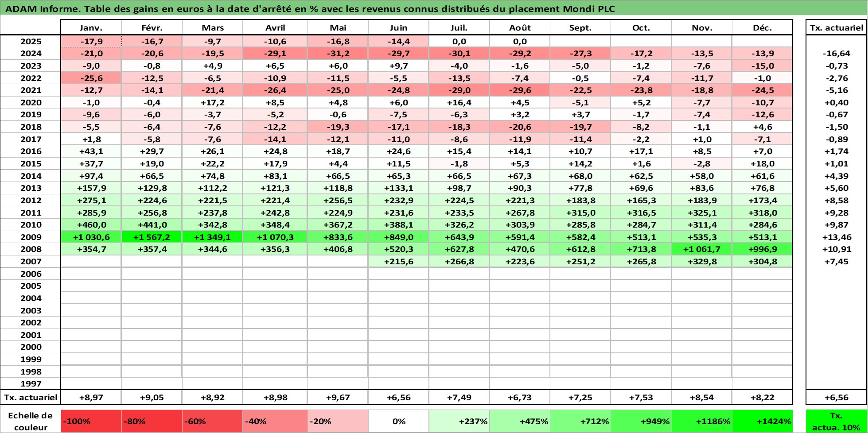Select the 'Févr.' column header
Image resolution: width=868 pixels, height=433 pixels.
point(152,27)
